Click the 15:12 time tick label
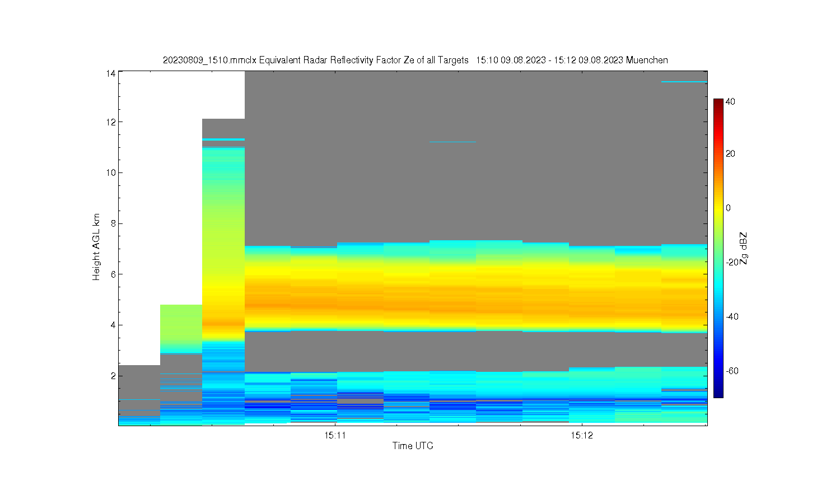 [x=582, y=435]
